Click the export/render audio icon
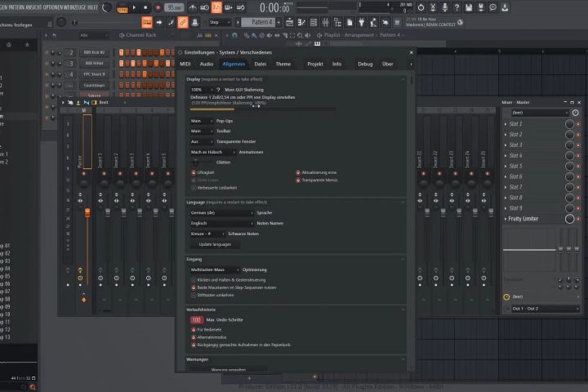 [x=481, y=7]
